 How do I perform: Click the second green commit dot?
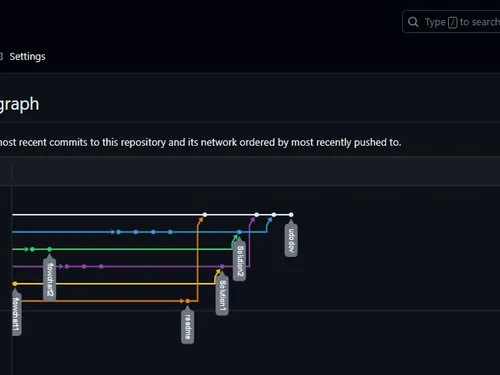tap(49, 249)
